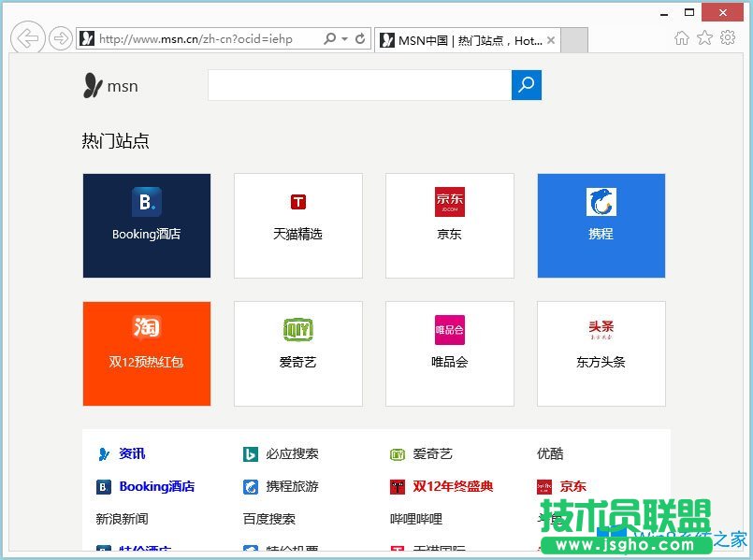Open the settings gear icon
The height and width of the screenshot is (560, 753).
729,37
